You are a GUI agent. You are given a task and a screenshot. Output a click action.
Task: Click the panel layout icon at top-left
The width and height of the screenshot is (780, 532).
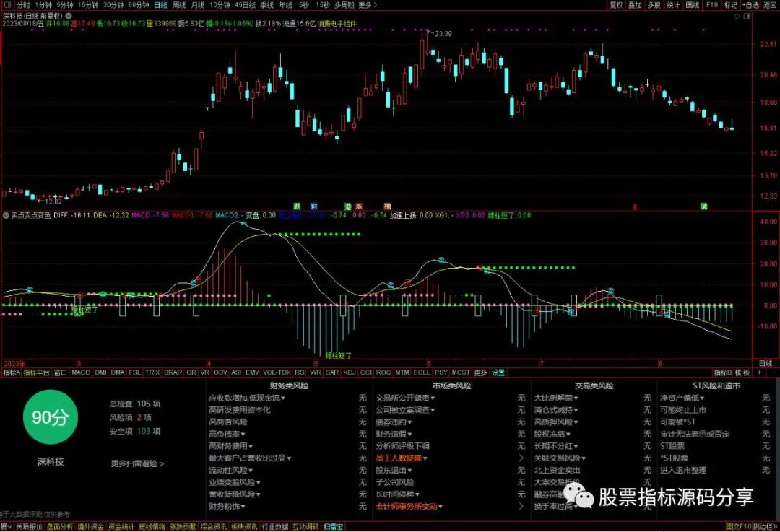click(7, 4)
